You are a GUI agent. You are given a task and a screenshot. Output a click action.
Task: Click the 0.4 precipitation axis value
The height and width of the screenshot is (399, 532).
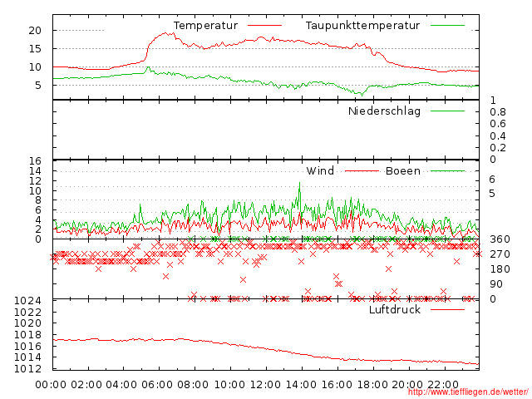(498, 136)
